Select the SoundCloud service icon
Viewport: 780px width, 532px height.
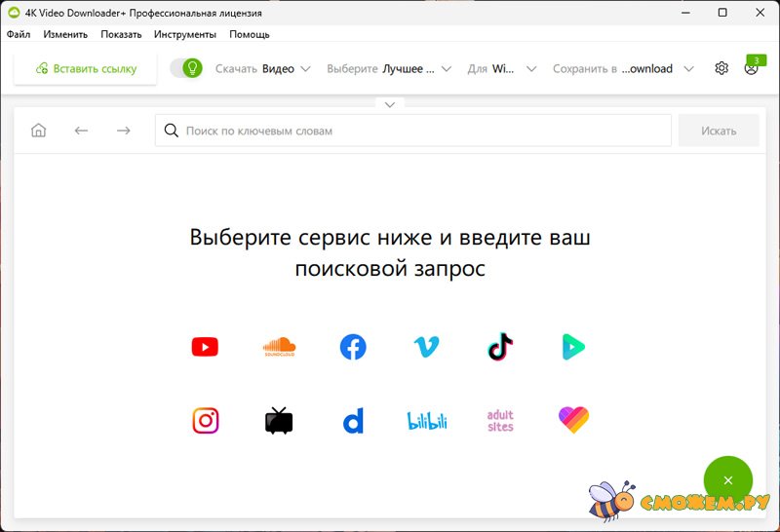279,347
